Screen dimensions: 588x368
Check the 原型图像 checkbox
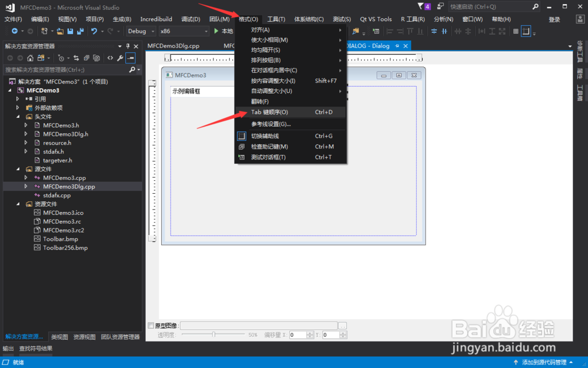tap(151, 325)
